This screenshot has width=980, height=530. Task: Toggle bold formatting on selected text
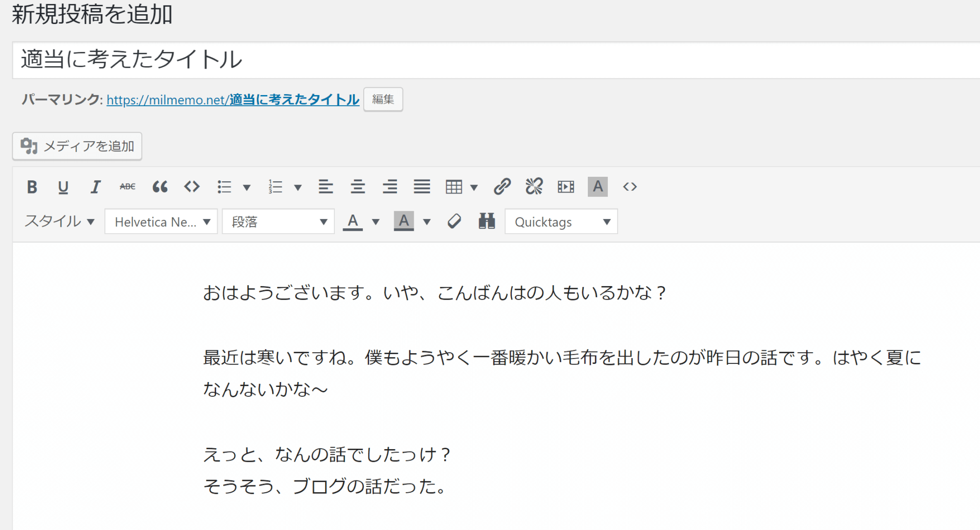tap(33, 187)
